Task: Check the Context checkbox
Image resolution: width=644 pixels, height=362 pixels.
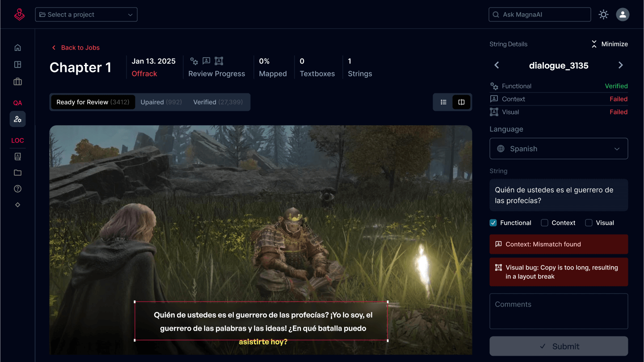Action: pyautogui.click(x=544, y=223)
